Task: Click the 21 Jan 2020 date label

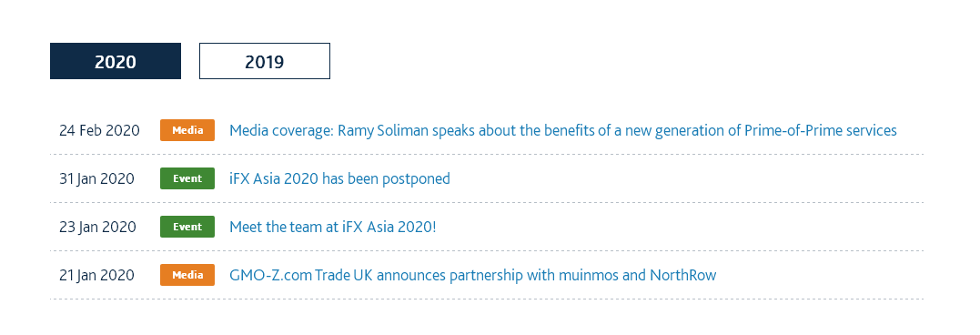Action: [x=96, y=275]
